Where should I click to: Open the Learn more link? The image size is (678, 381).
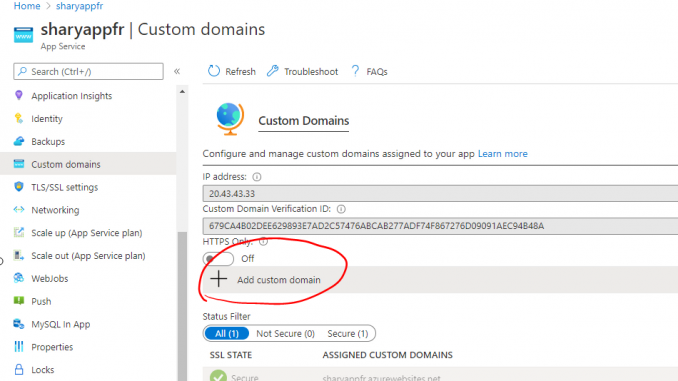tap(502, 154)
